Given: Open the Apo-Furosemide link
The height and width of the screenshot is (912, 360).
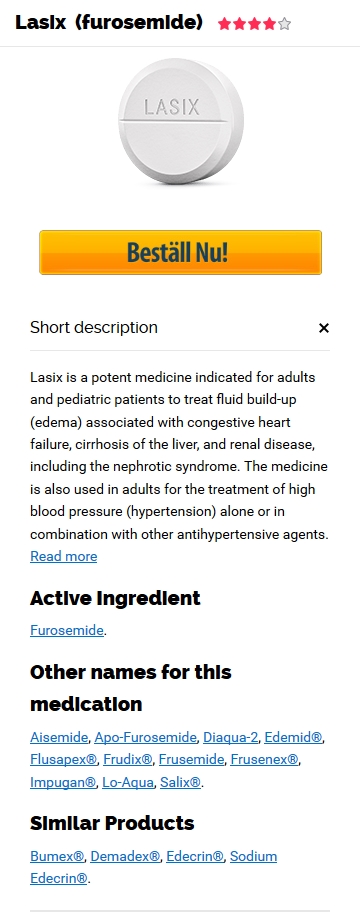Looking at the screenshot, I should click(x=145, y=738).
